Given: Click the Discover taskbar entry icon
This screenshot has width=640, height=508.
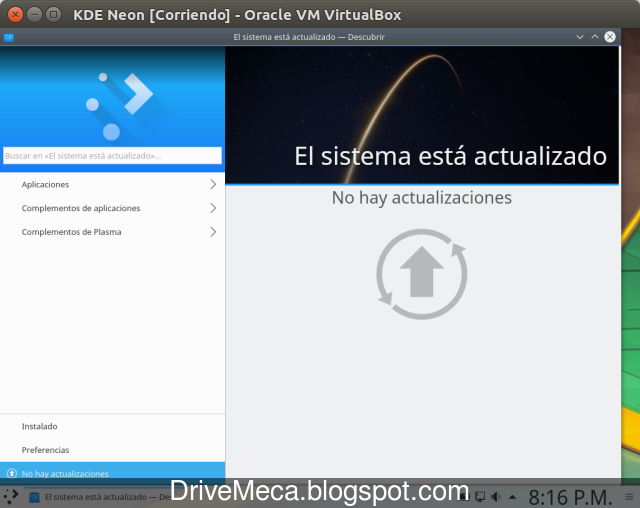Looking at the screenshot, I should (x=34, y=497).
